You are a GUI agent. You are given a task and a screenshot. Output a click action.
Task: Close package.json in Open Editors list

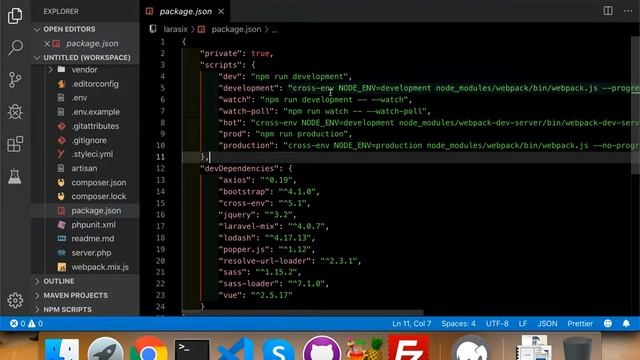[x=47, y=43]
